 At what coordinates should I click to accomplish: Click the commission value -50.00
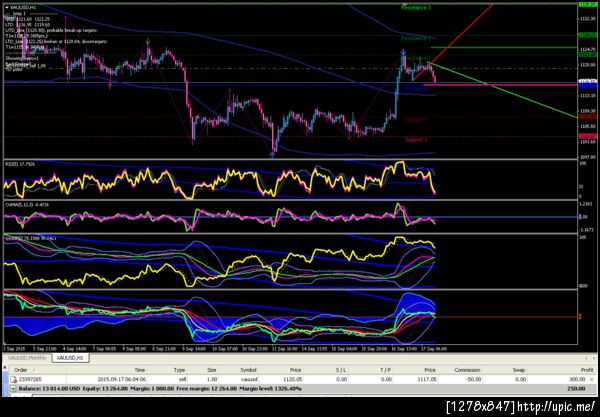(474, 380)
